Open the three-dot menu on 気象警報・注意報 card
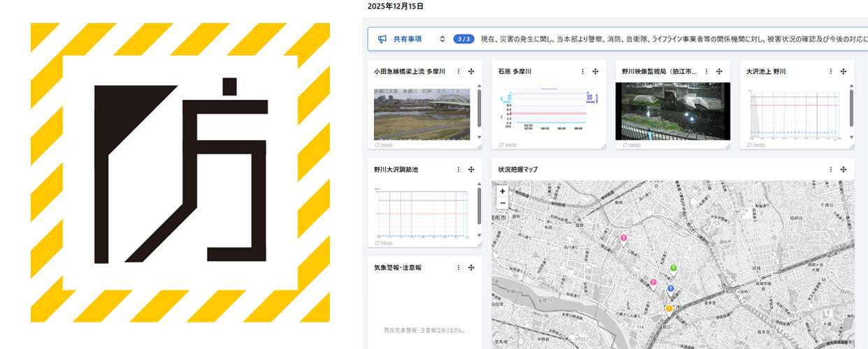 pos(458,267)
